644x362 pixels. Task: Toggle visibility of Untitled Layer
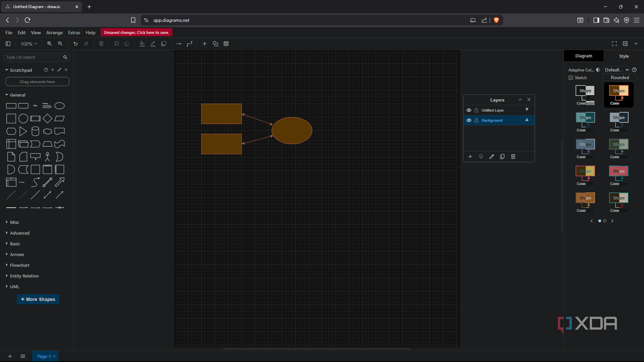click(x=469, y=110)
